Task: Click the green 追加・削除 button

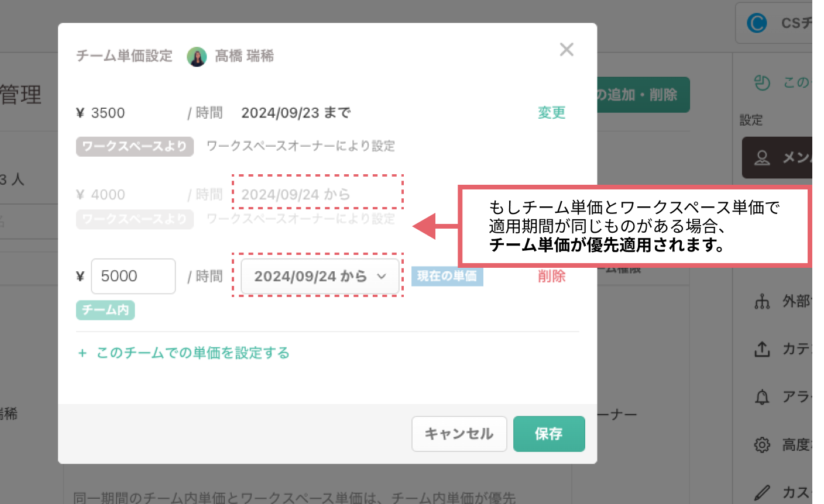Action: tap(643, 95)
